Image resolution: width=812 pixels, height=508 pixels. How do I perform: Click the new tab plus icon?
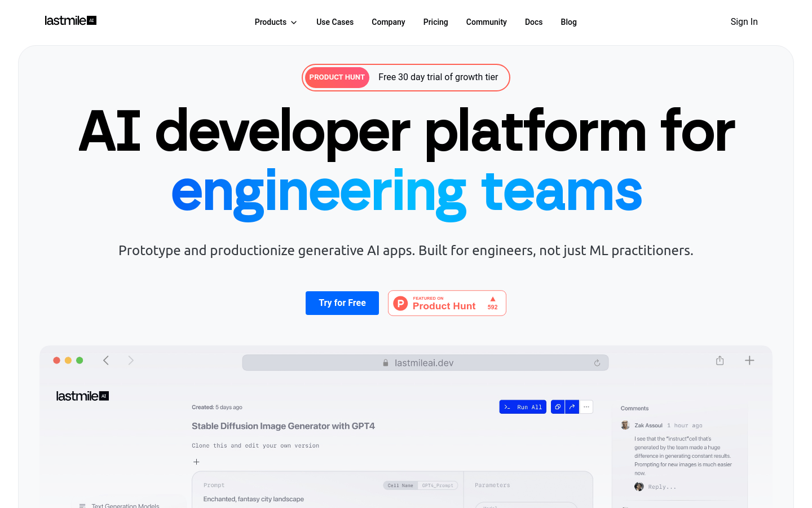749,360
